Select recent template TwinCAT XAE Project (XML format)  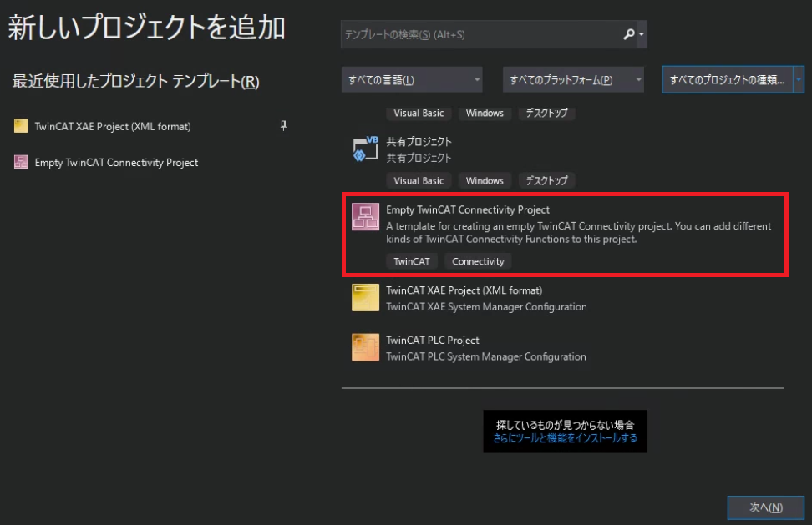(113, 126)
